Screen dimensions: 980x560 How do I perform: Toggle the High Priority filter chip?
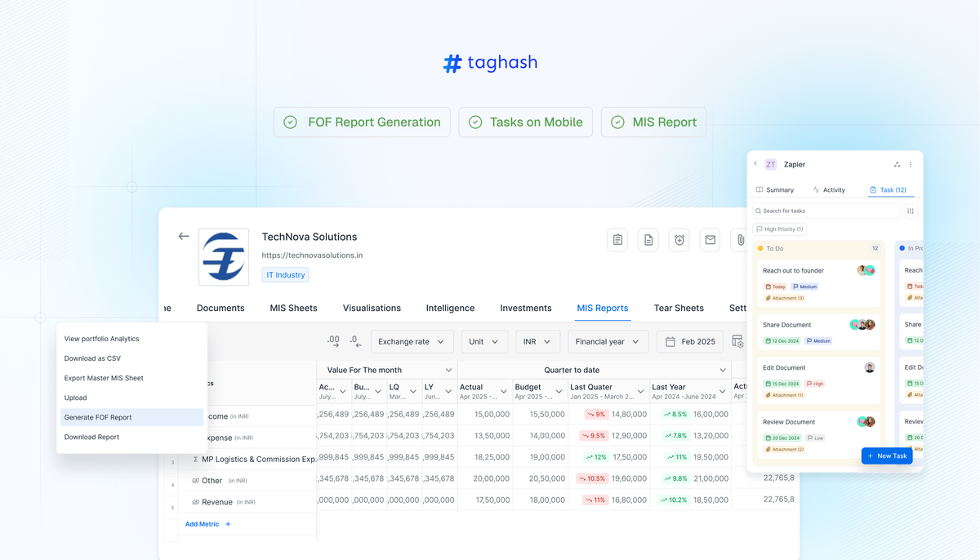[x=778, y=229]
